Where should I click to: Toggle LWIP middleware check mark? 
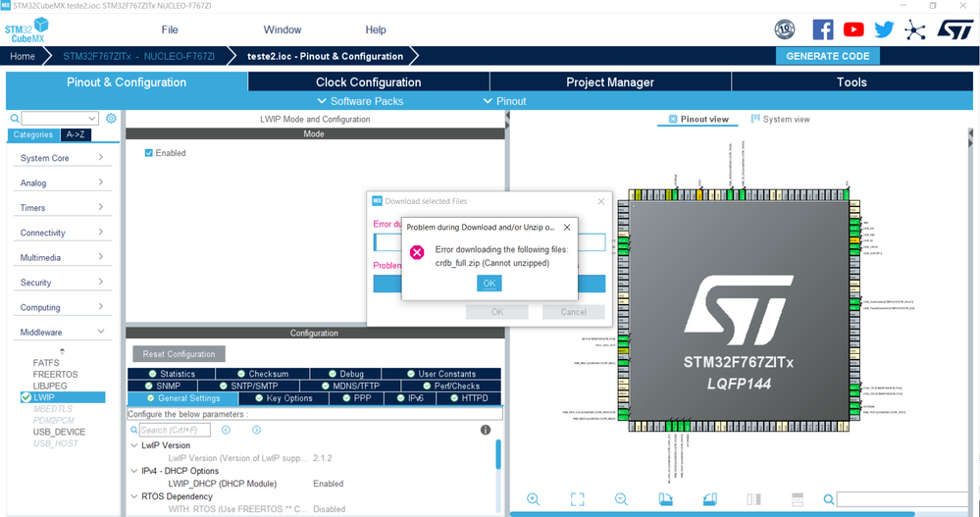pyautogui.click(x=26, y=397)
